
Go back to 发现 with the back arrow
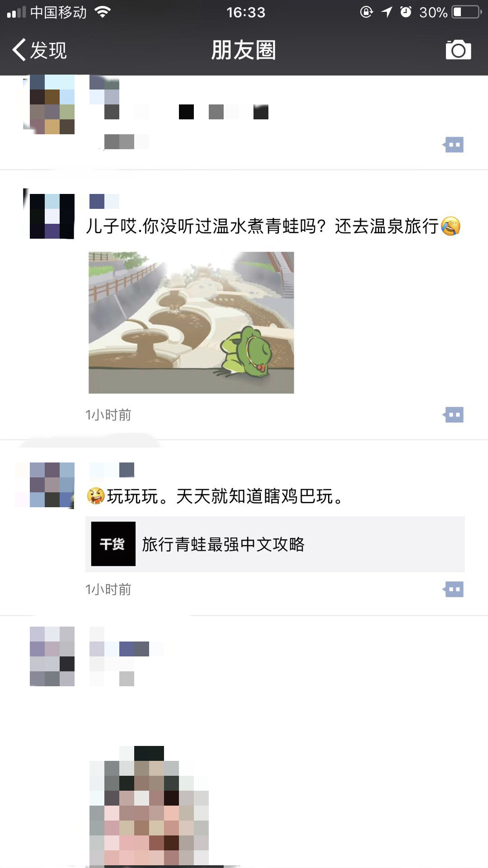pyautogui.click(x=19, y=50)
